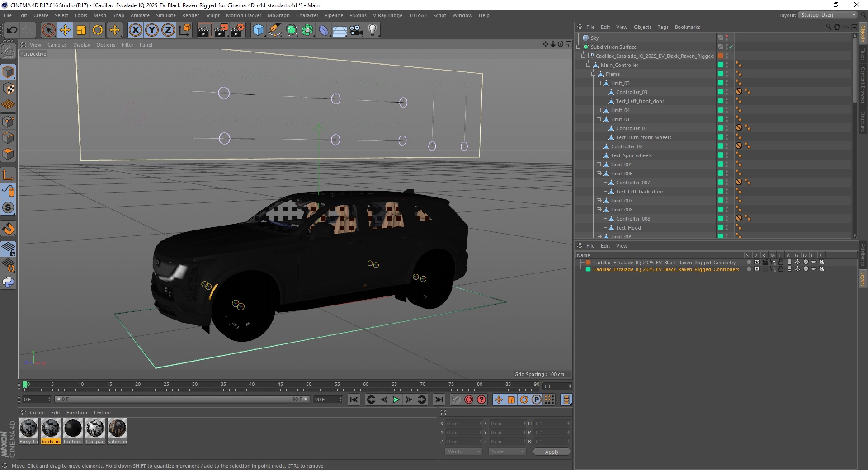Switch to Points mode
This screenshot has height=470, width=868.
tap(8, 121)
